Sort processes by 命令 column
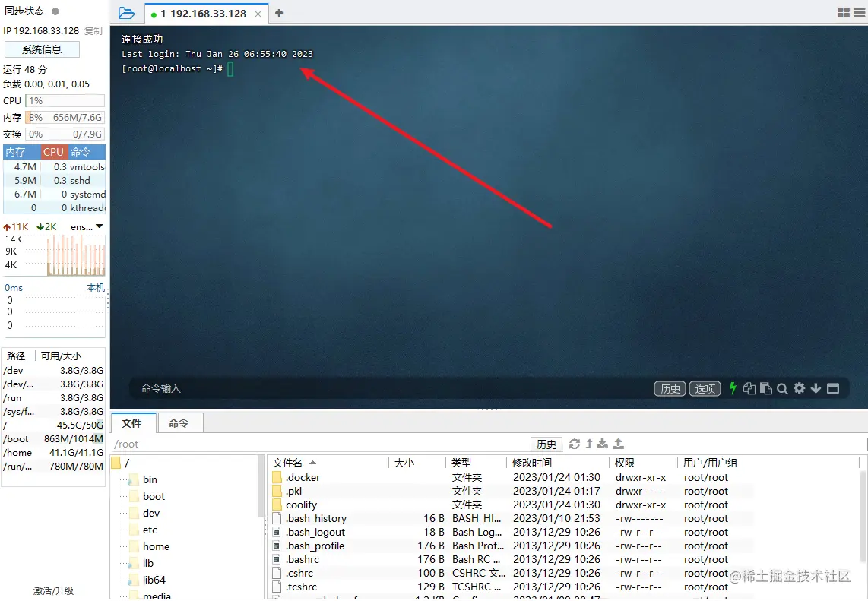868x601 pixels. tap(87, 152)
